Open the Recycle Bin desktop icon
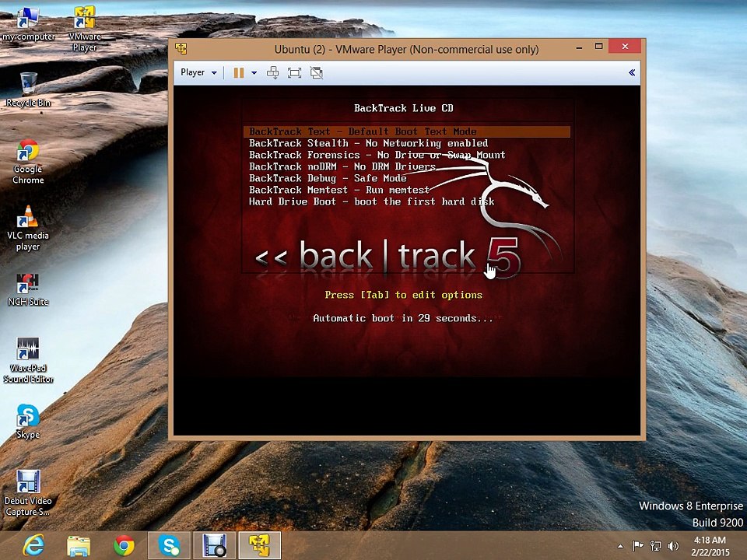The image size is (747, 560). point(28,89)
